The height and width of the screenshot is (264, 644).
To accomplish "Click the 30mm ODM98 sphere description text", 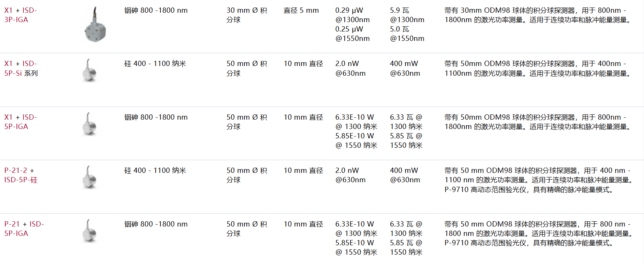I will pyautogui.click(x=538, y=15).
